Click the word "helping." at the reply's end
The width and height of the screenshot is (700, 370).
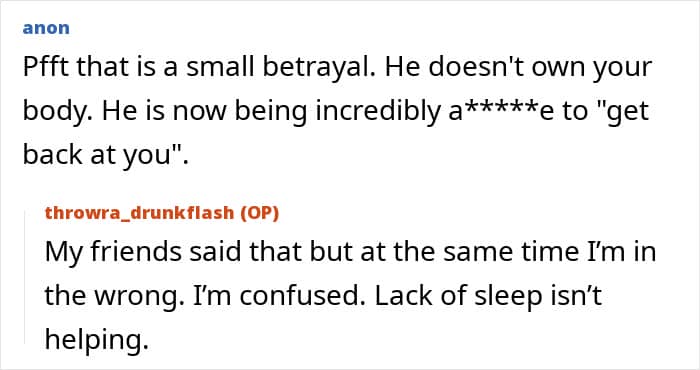[x=96, y=340]
